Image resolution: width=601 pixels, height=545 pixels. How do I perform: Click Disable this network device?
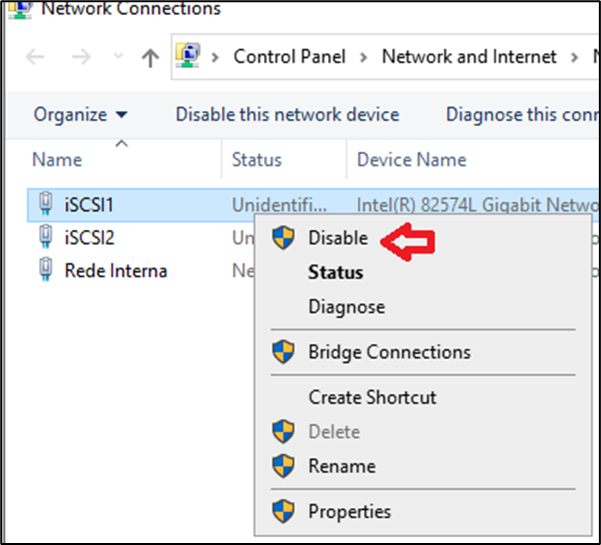click(287, 114)
